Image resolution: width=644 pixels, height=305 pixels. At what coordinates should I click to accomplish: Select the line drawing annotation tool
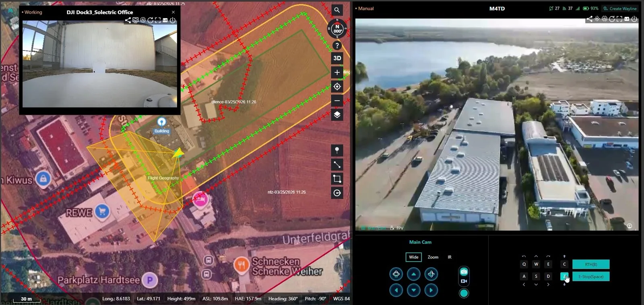[337, 164]
